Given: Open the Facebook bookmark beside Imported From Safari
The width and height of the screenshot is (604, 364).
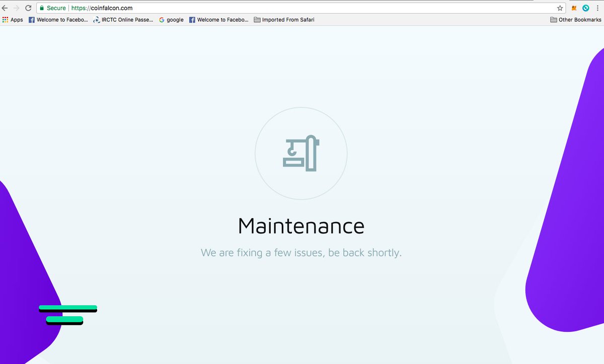Looking at the screenshot, I should coord(219,20).
